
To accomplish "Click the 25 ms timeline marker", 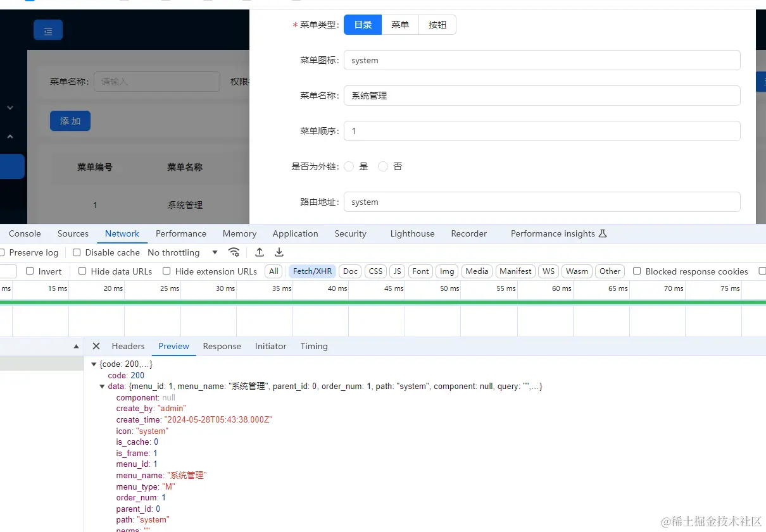I will point(170,288).
